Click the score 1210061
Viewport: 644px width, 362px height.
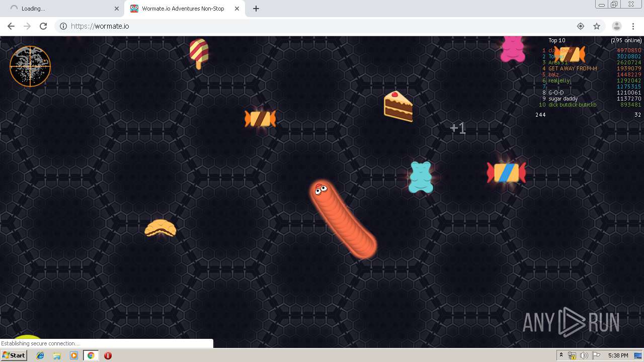tap(629, 93)
